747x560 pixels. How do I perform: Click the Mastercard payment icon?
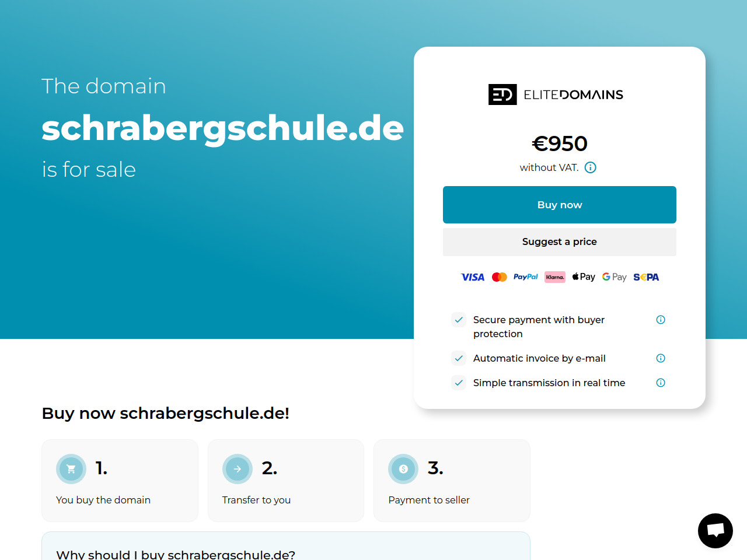click(500, 277)
